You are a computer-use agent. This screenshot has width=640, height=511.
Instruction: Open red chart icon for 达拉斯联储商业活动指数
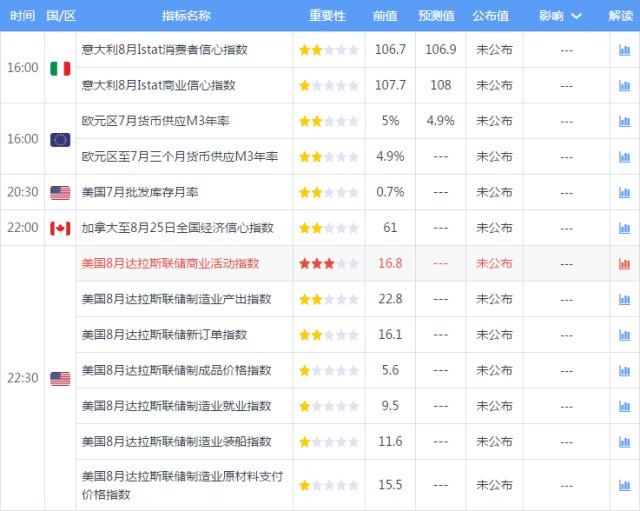[624, 264]
